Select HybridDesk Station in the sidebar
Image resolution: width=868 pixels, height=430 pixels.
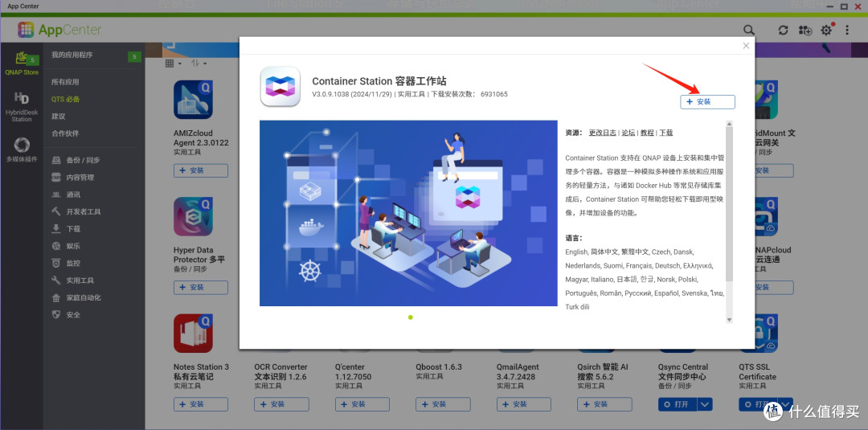(x=22, y=107)
